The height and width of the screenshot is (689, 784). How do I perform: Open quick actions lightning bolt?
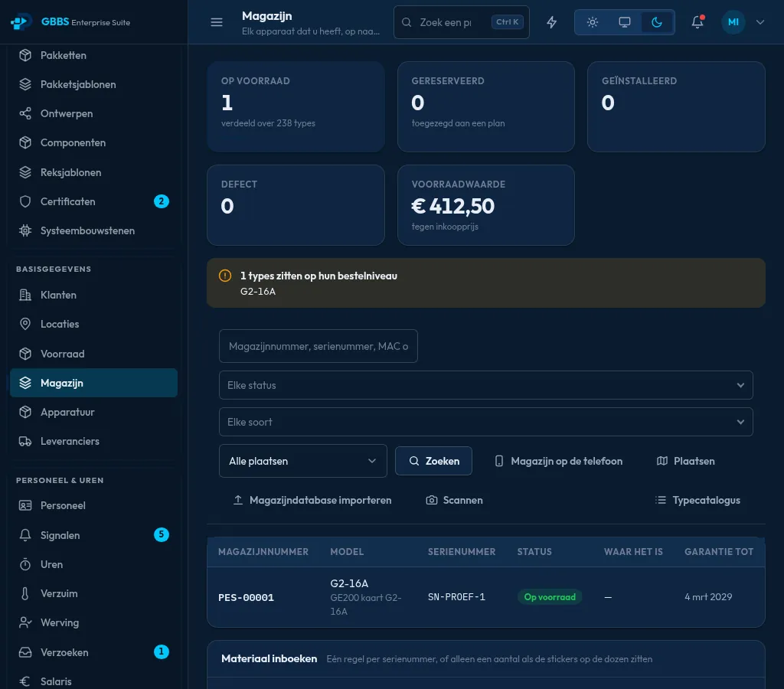coord(551,22)
